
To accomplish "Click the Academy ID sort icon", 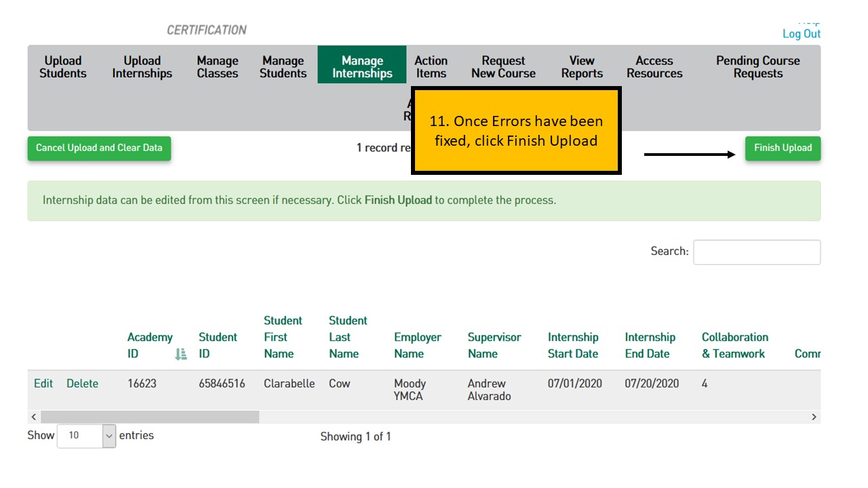I will [180, 354].
